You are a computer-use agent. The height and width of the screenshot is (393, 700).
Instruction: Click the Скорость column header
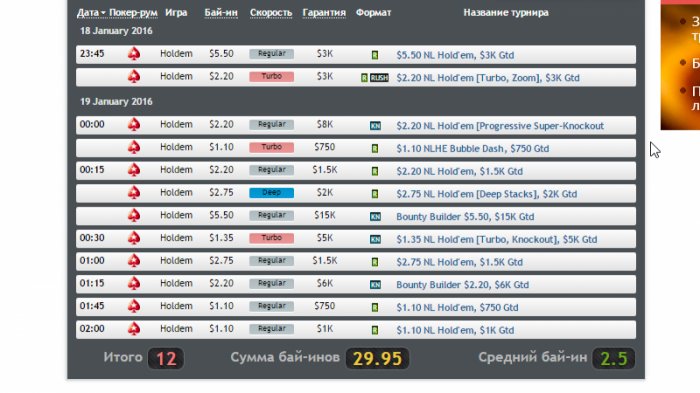click(271, 13)
